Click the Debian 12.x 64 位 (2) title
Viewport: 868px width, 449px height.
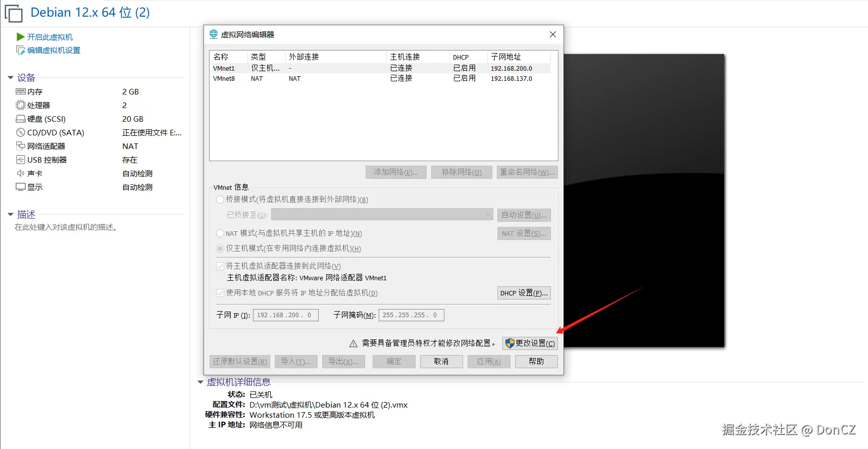click(x=90, y=13)
